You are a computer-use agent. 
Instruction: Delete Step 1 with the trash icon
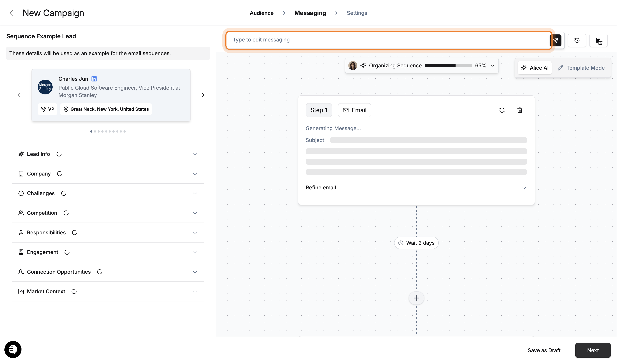pyautogui.click(x=520, y=110)
